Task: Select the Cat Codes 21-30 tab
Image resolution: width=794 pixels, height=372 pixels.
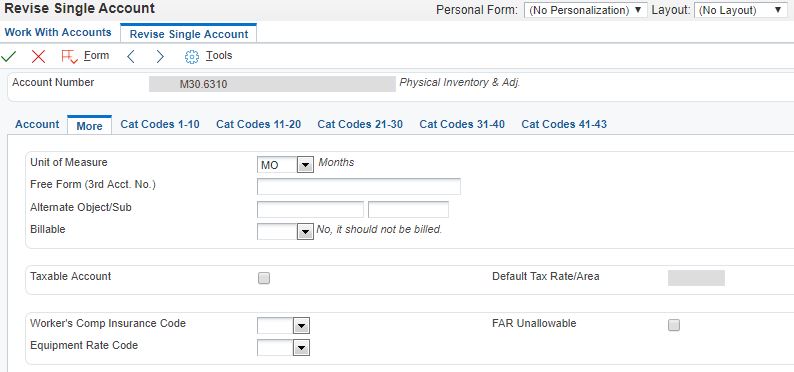Action: tap(360, 125)
